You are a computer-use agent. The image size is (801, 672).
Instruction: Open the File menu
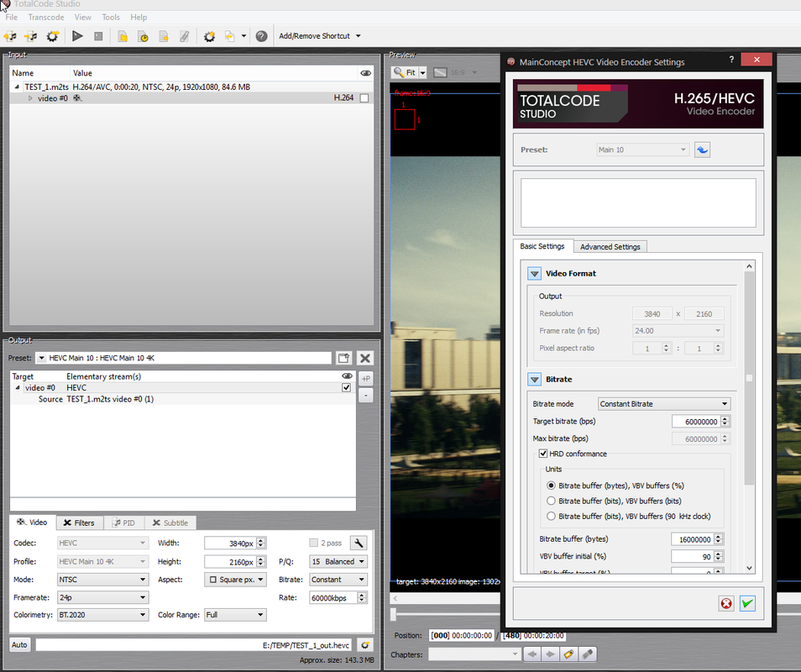tap(11, 18)
